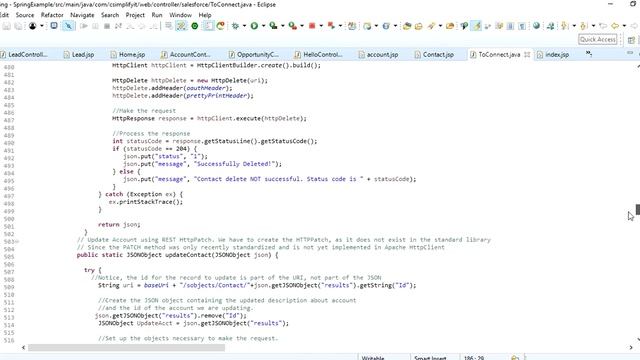Open the Source menu
The height and width of the screenshot is (360, 640).
pyautogui.click(x=25, y=15)
